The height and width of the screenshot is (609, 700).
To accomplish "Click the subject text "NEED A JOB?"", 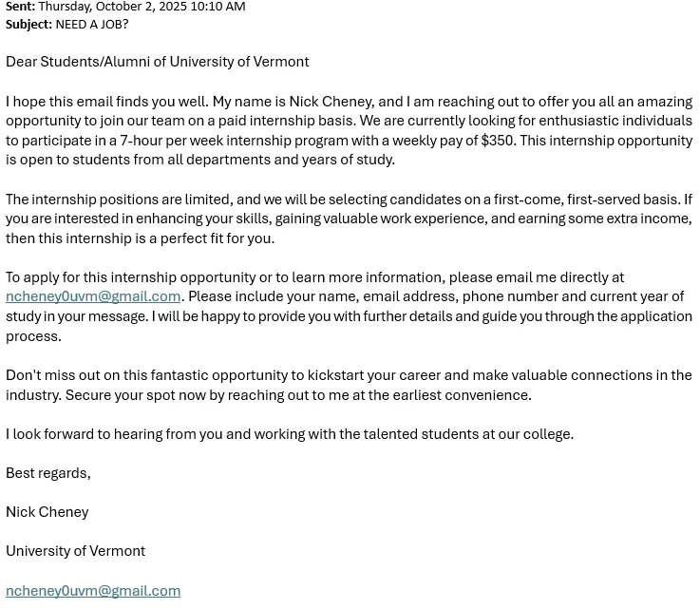I will [92, 24].
